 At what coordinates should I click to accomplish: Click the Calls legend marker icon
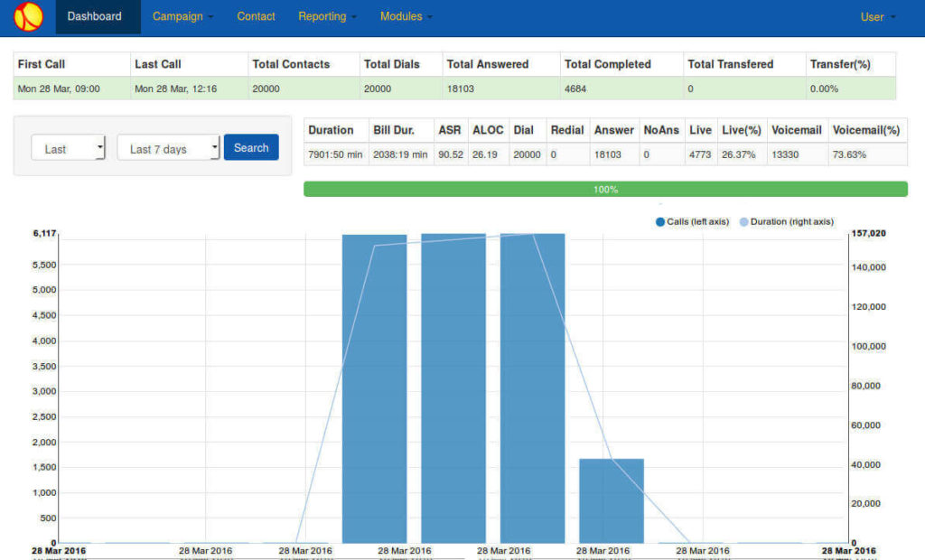coord(660,221)
